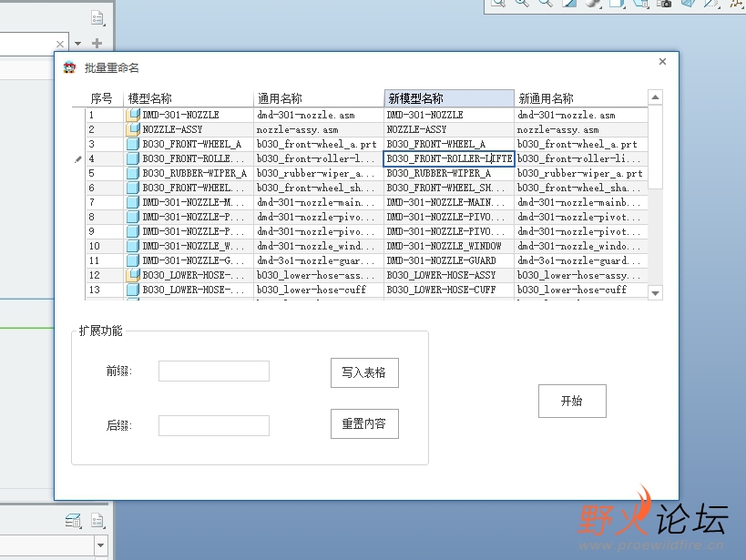The width and height of the screenshot is (746, 560).
Task: Select common name cell dmd-301-nozzle.asm in 通用名称 column
Action: pyautogui.click(x=319, y=115)
